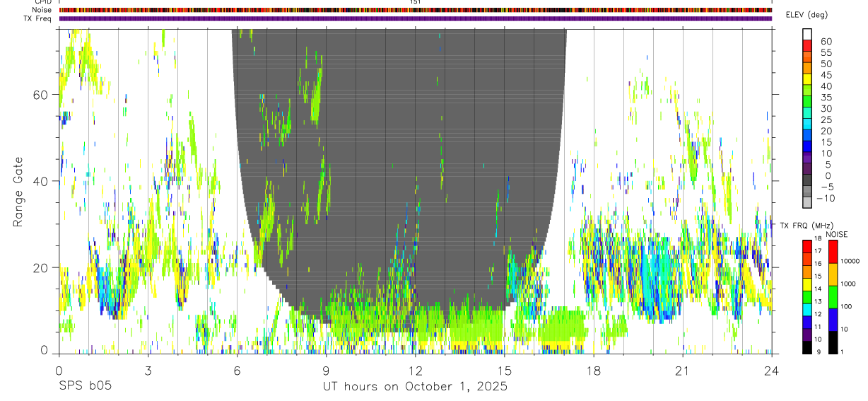The width and height of the screenshot is (868, 401).
Task: Click the red swatch in ELEV color bar
Action: (808, 46)
